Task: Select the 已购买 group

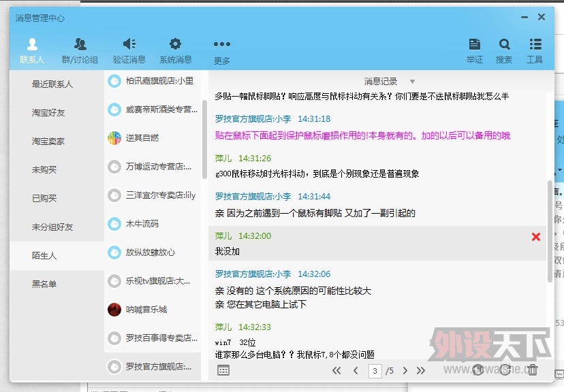Action: tap(57, 198)
